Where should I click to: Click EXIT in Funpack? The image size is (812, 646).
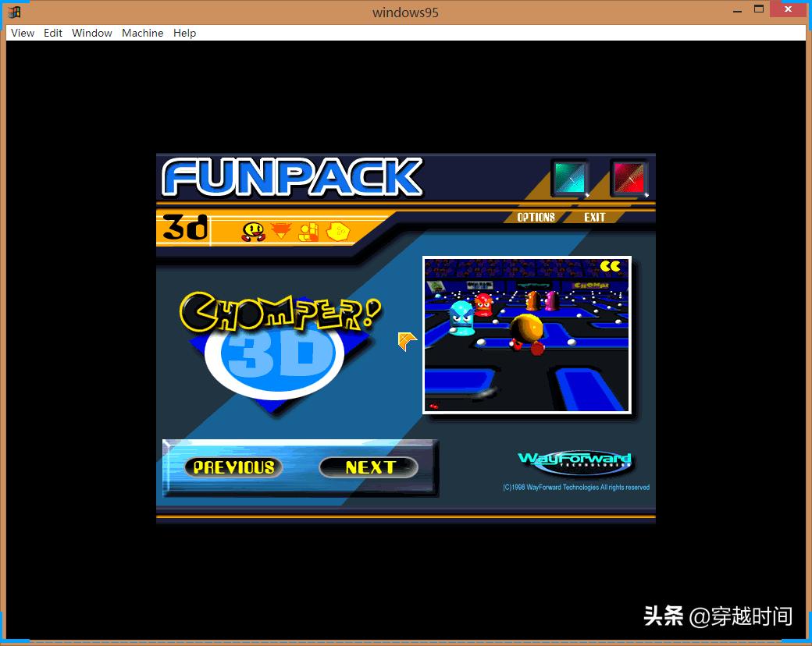(x=594, y=218)
